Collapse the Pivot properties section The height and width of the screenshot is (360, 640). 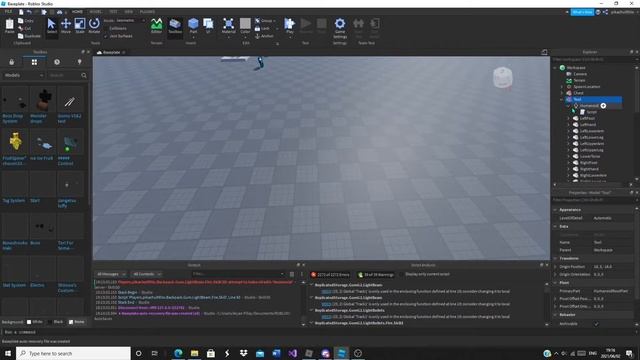[x=555, y=282]
